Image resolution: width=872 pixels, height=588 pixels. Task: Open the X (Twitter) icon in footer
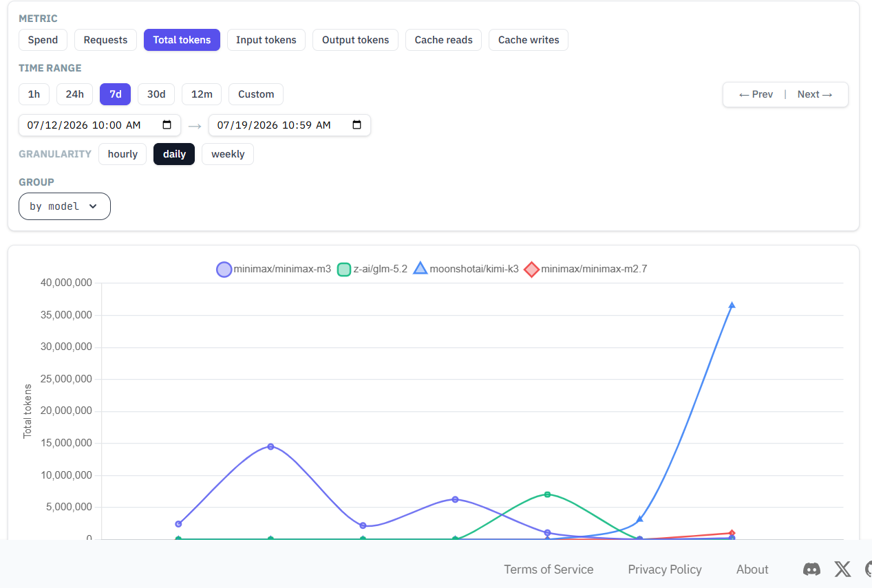pyautogui.click(x=842, y=569)
